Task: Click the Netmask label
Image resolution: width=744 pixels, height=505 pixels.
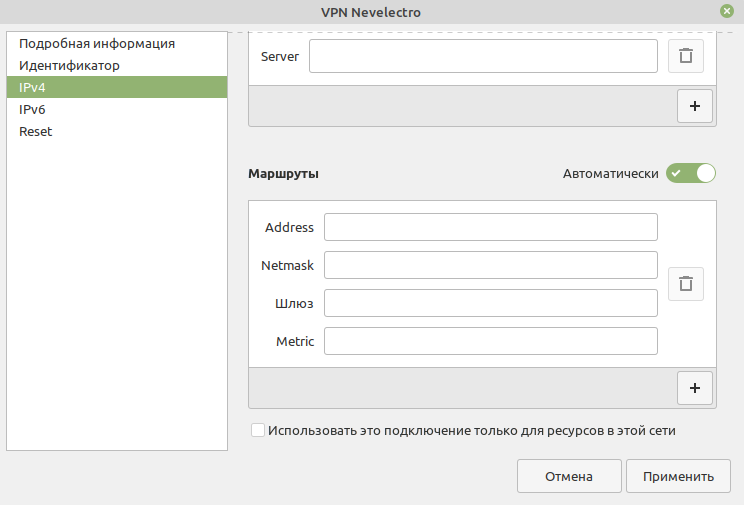Action: 287,265
